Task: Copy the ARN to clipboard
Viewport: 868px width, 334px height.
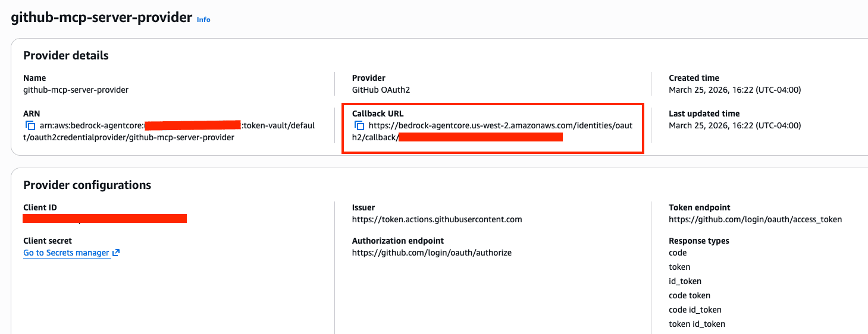Action: [x=30, y=125]
